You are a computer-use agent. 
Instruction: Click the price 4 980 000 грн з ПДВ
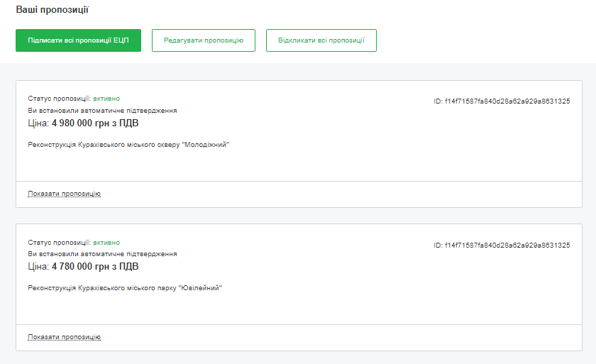coord(95,123)
